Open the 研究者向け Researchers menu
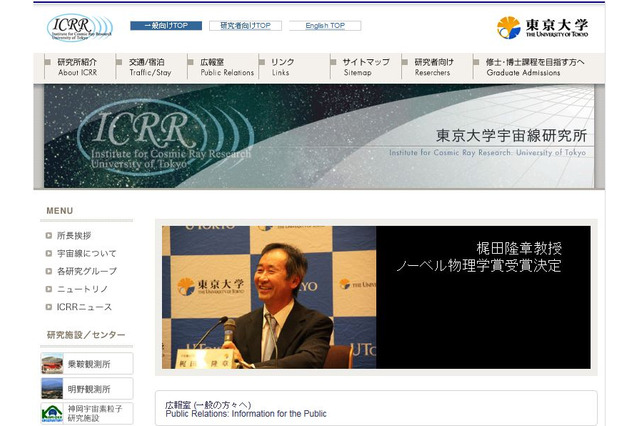The width and height of the screenshot is (640, 426). [x=434, y=67]
